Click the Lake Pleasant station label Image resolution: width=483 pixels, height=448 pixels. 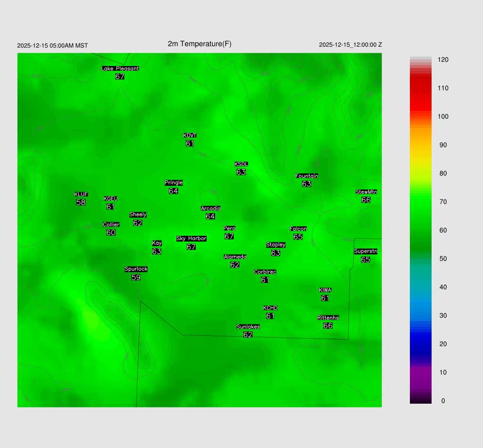pos(120,68)
